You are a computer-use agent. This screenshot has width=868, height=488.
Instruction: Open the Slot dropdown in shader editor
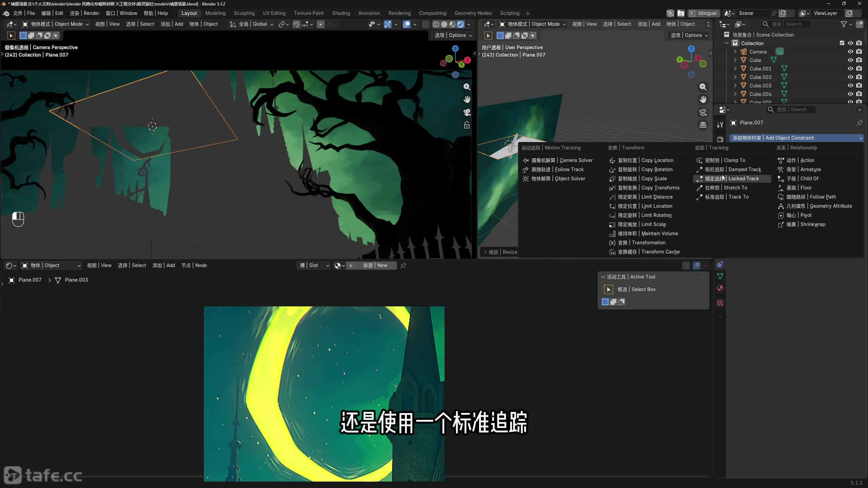(314, 265)
